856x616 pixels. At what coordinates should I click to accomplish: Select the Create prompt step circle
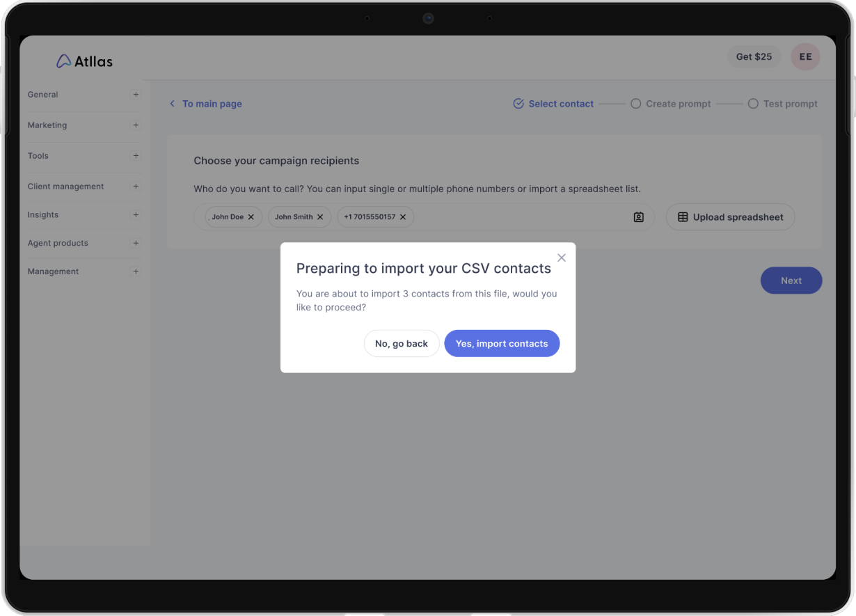tap(635, 104)
